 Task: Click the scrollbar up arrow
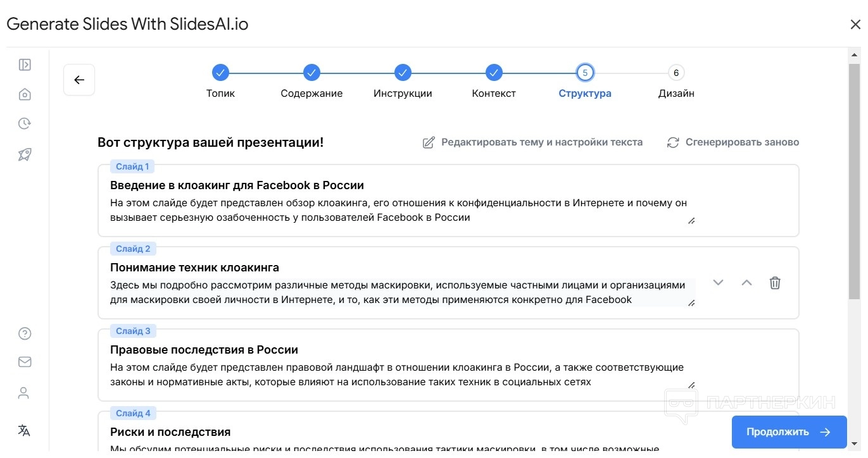[x=855, y=54]
